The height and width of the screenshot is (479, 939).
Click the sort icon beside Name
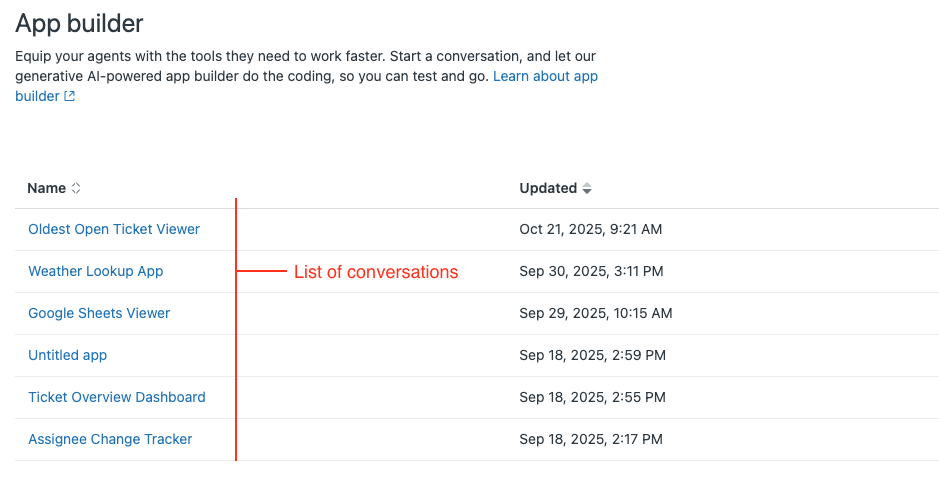tap(76, 188)
